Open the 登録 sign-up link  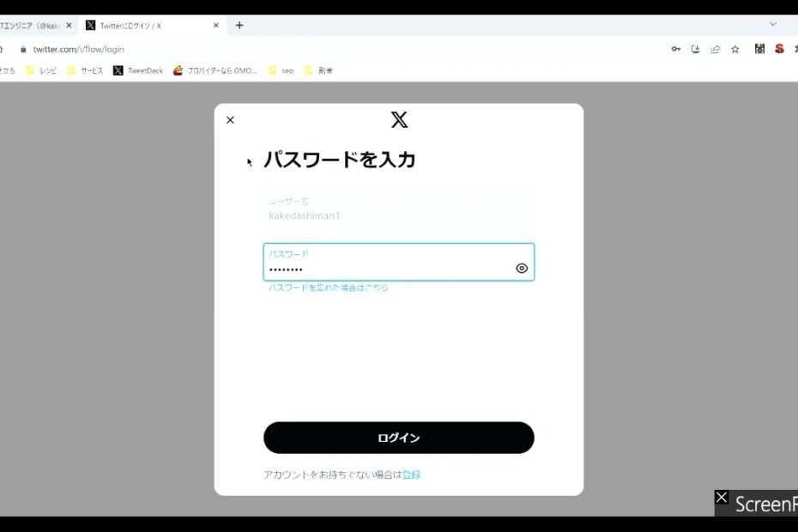click(x=411, y=475)
